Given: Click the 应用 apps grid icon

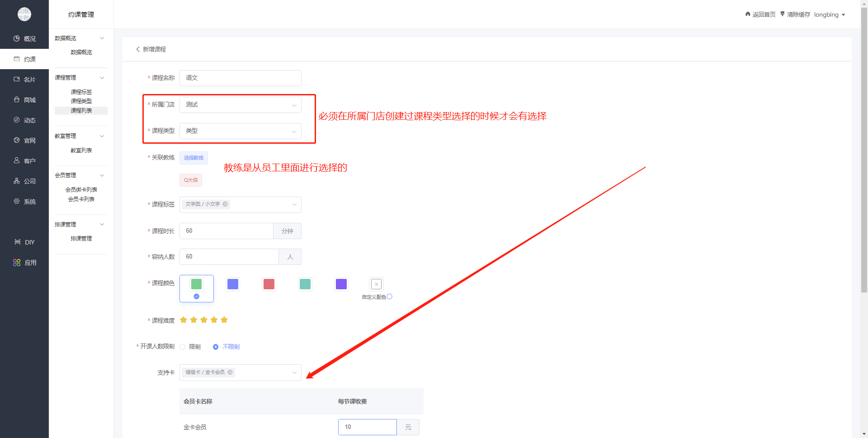Looking at the screenshot, I should point(17,263).
